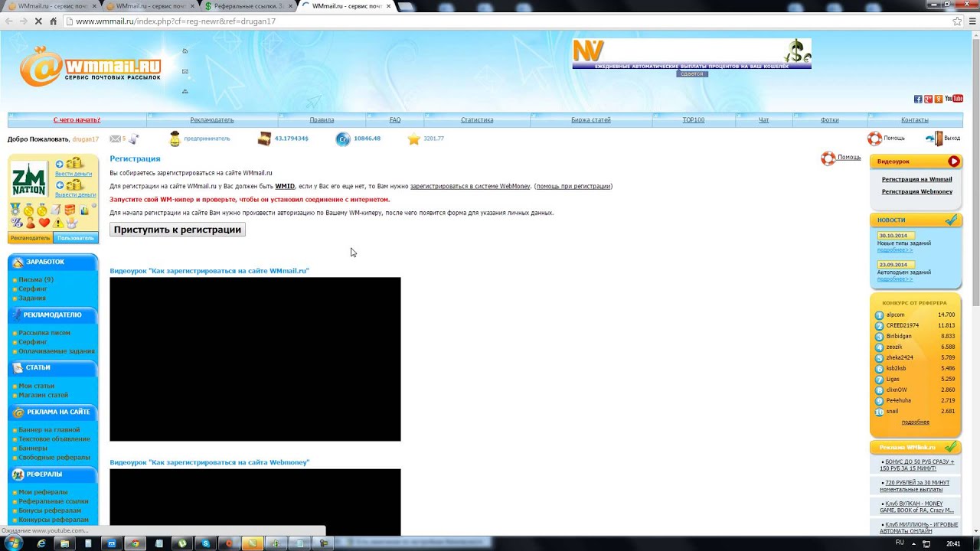Click the подробнее link under 30.10.2014 news
This screenshot has width=980, height=551.
coord(894,250)
